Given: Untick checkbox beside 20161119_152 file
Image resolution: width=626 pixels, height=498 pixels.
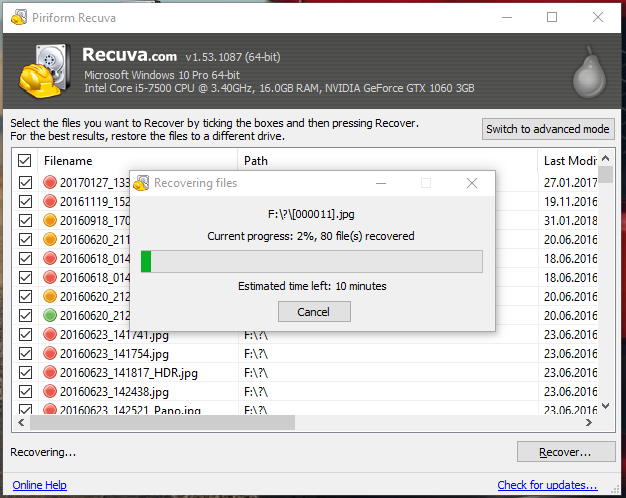Looking at the screenshot, I should click(25, 202).
